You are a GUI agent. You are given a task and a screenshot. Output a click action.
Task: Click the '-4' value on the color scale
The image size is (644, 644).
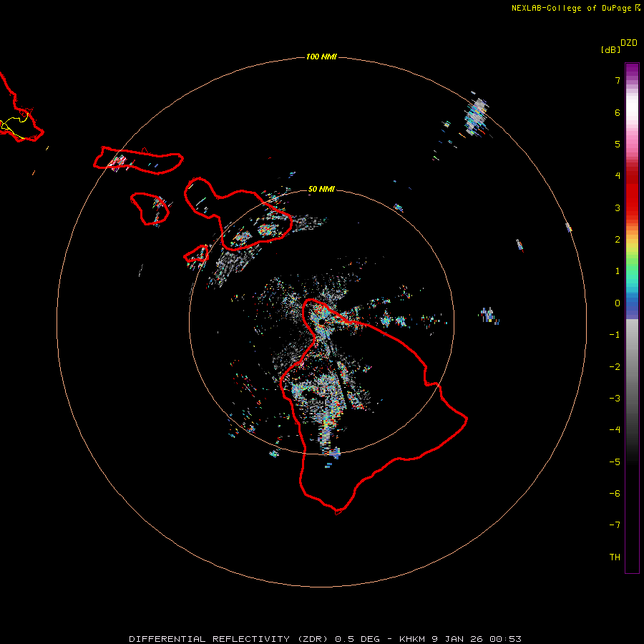click(x=615, y=430)
